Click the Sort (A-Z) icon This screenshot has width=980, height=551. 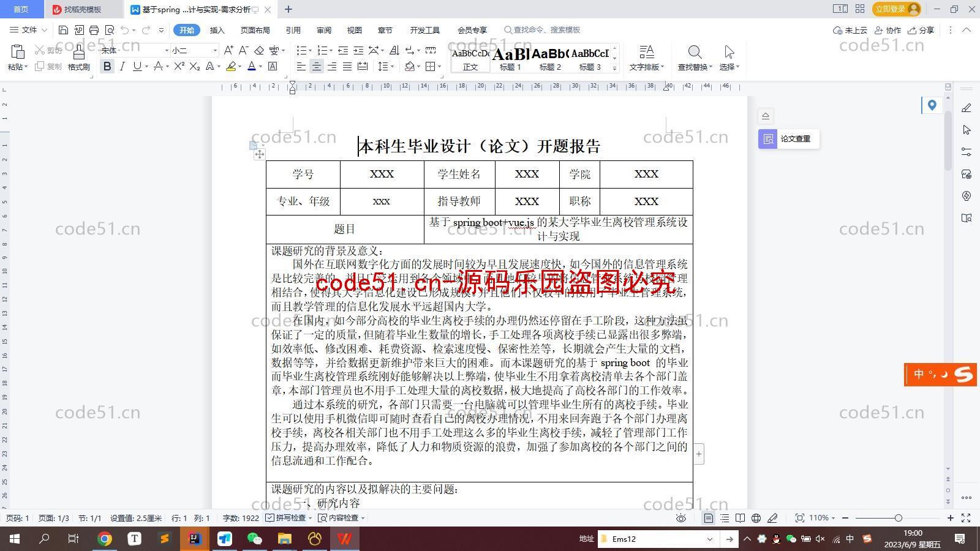coord(394,50)
